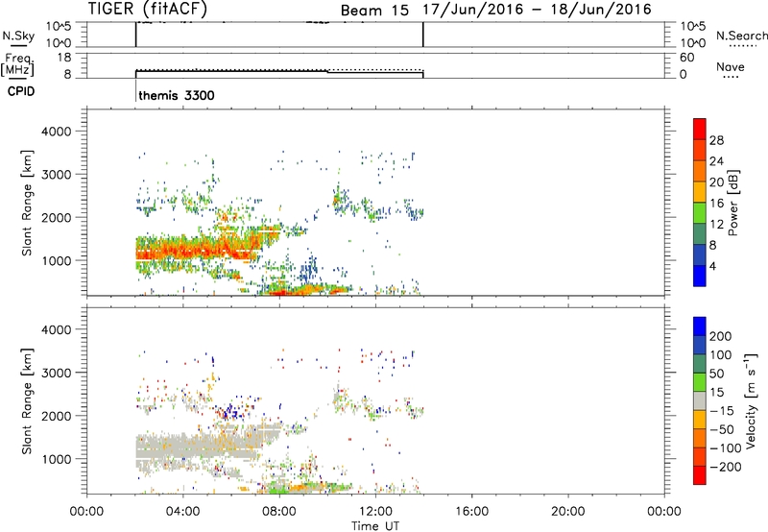
Task: Click the 'Slant Range [km]' label of power panel
Action: click(x=27, y=203)
